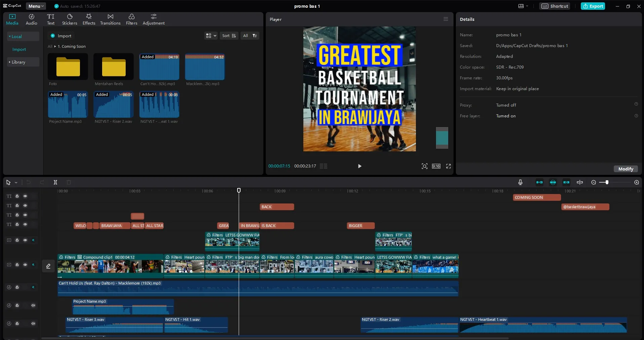Switch to the Media tab
This screenshot has height=340, width=644.
point(12,20)
